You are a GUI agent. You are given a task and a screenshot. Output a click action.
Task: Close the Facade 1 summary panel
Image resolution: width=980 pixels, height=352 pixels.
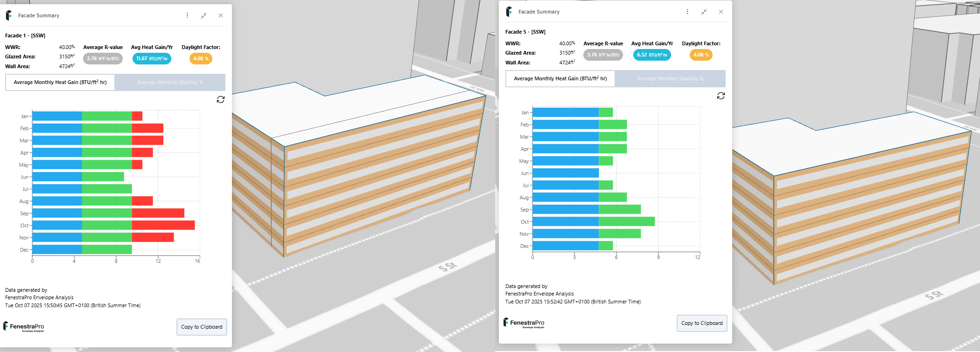coord(221,15)
